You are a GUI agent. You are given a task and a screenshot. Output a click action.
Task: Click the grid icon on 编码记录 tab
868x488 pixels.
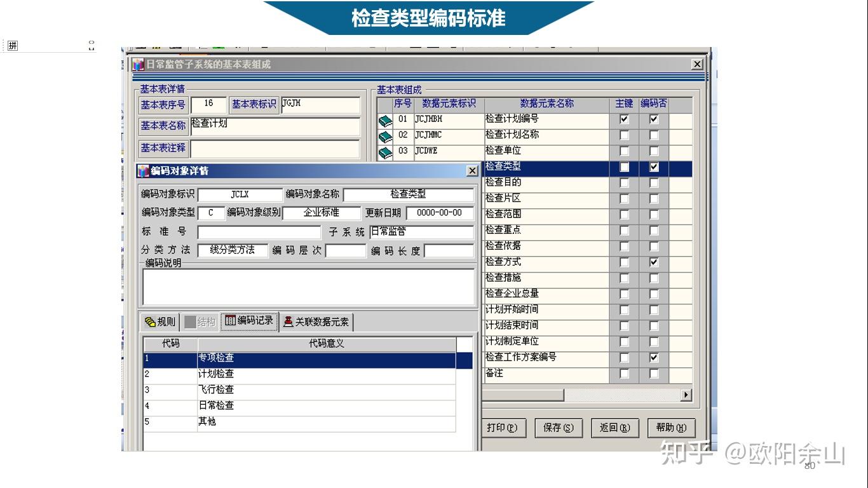[229, 322]
